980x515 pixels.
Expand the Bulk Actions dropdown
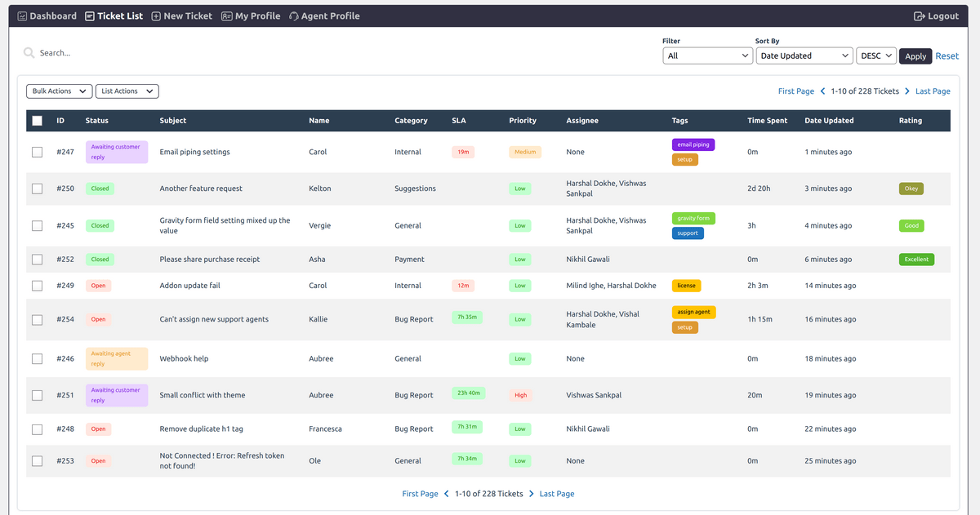pos(59,91)
